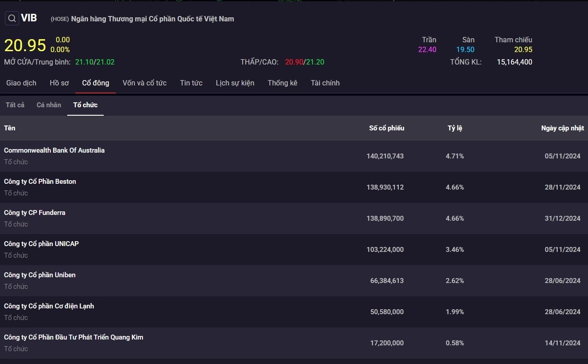This screenshot has width=588, height=364.
Task: Click the high price 21.20
Action: (315, 62)
